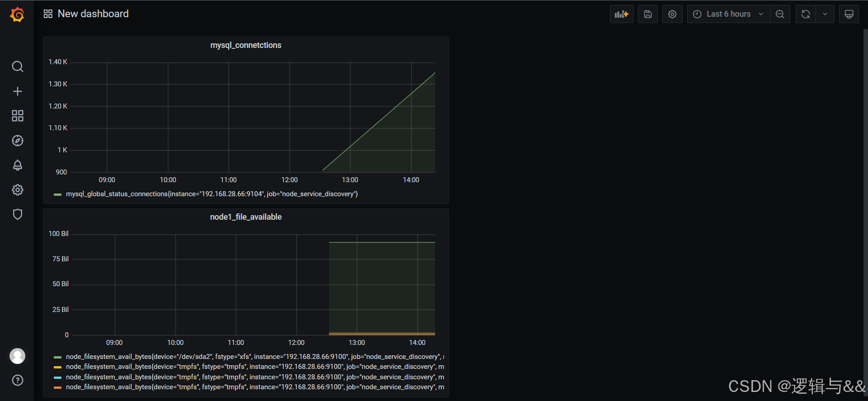
Task: Click the 1.40 K y-axis label
Action: point(58,62)
